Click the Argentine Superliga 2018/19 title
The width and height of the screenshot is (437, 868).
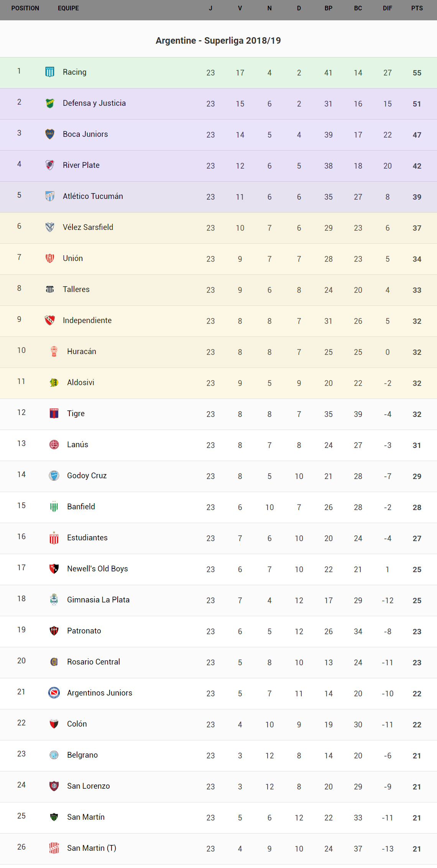218,41
